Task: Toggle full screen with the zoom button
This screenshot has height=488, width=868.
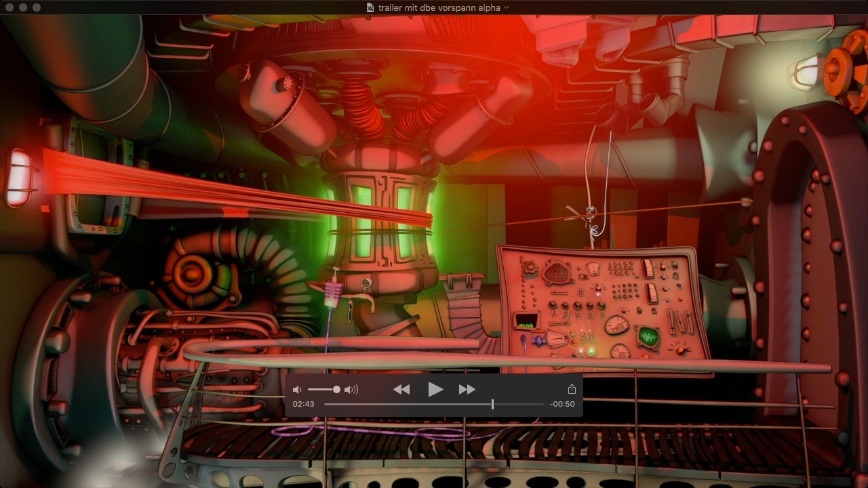Action: click(37, 7)
